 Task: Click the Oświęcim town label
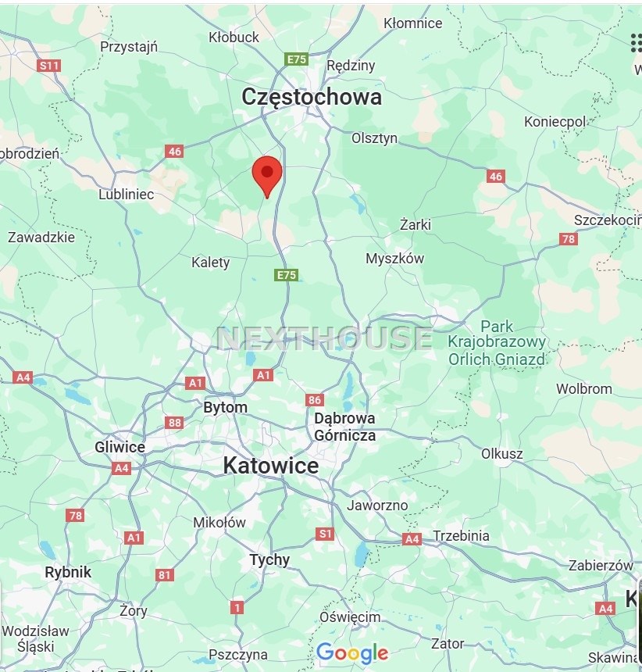click(350, 617)
